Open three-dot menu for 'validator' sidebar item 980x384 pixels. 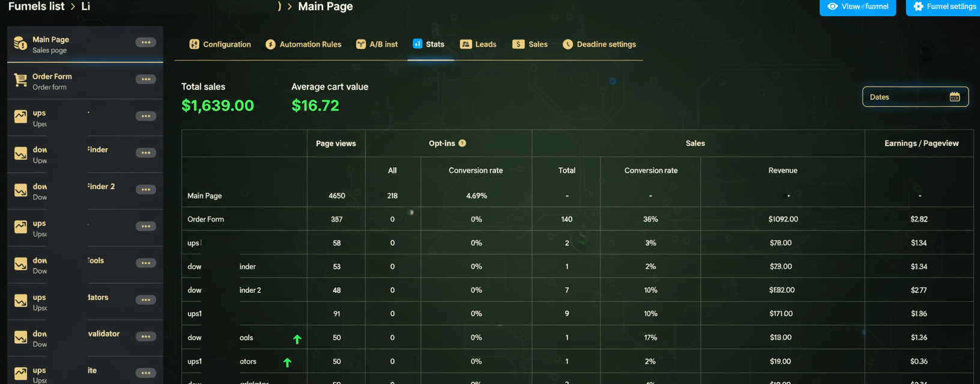tap(146, 337)
